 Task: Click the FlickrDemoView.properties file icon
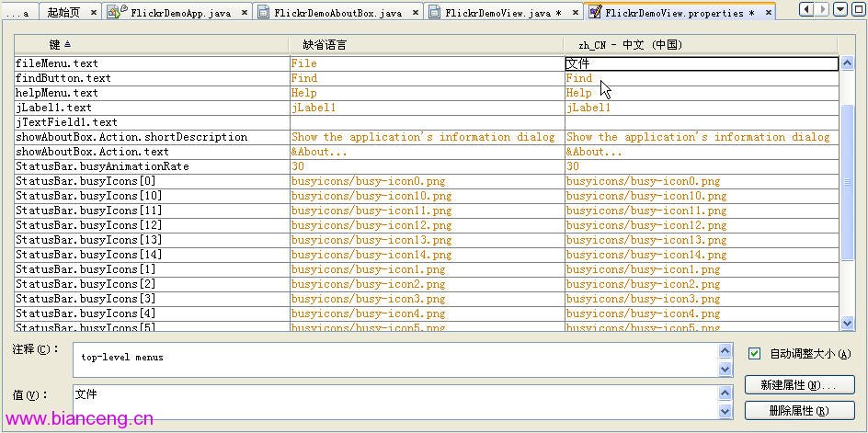[x=595, y=12]
